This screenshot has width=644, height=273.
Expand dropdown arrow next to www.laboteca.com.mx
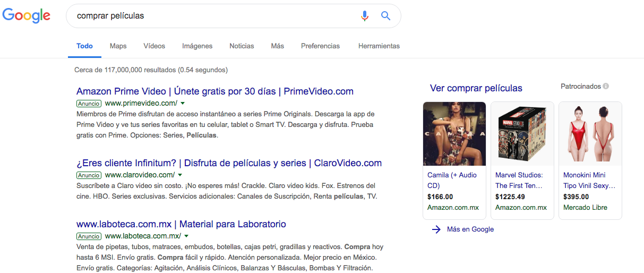point(186,236)
